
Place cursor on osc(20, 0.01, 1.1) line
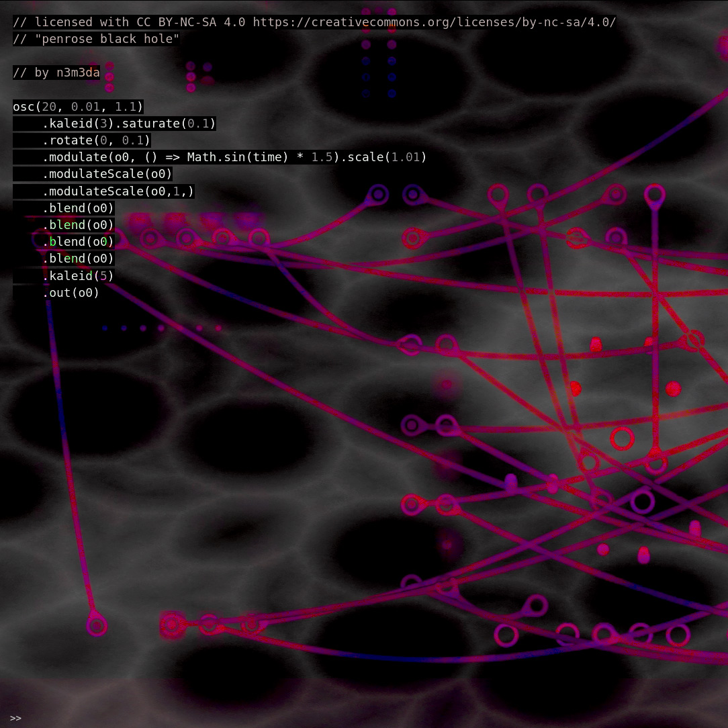[x=77, y=106]
